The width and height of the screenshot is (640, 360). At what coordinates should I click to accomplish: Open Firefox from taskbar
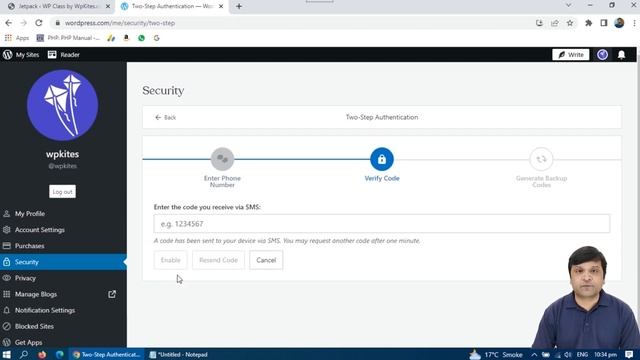coord(42,354)
